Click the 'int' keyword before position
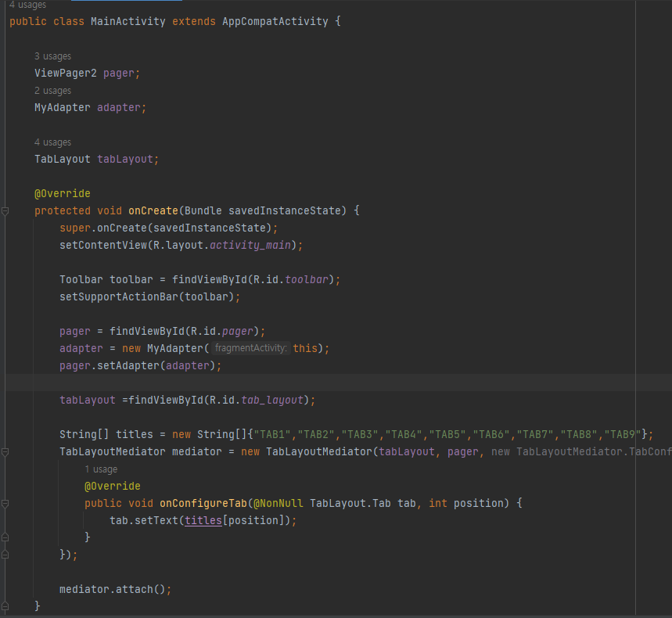The image size is (672, 618). click(x=438, y=504)
